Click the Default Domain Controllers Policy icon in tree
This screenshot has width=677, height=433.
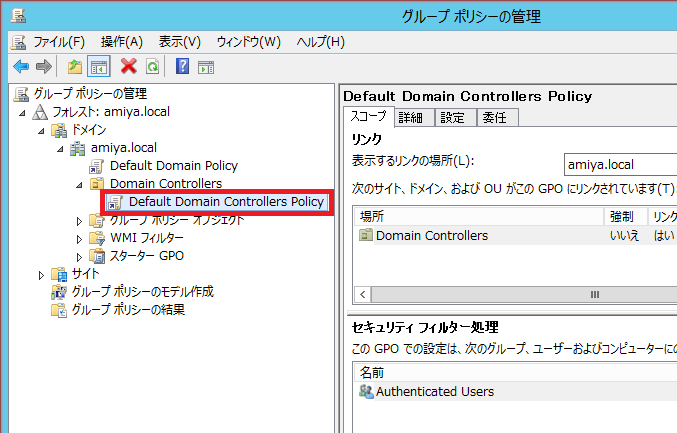(x=115, y=202)
